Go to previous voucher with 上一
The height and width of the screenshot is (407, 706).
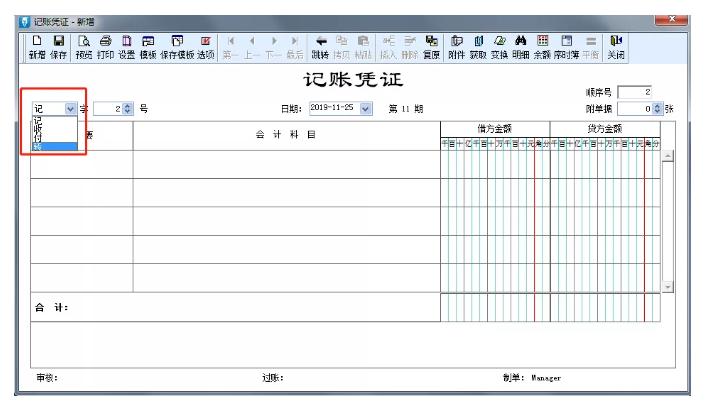[252, 47]
